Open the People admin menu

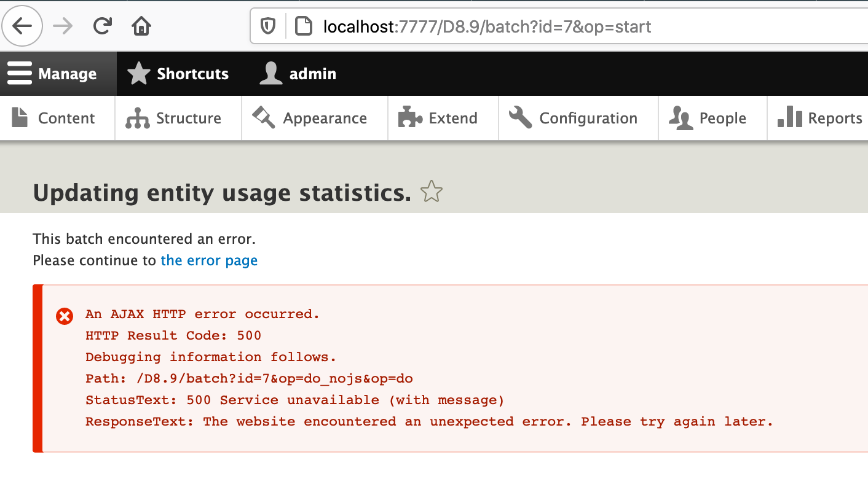click(708, 118)
